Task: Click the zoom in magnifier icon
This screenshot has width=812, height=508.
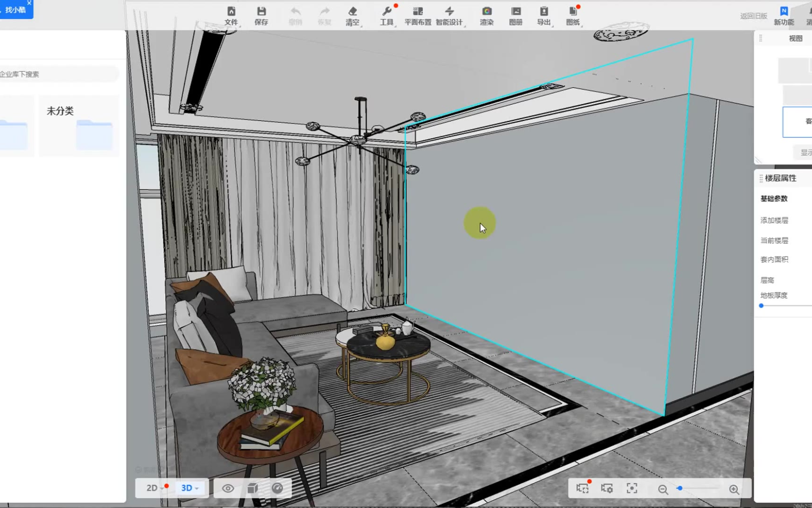Action: click(x=734, y=489)
